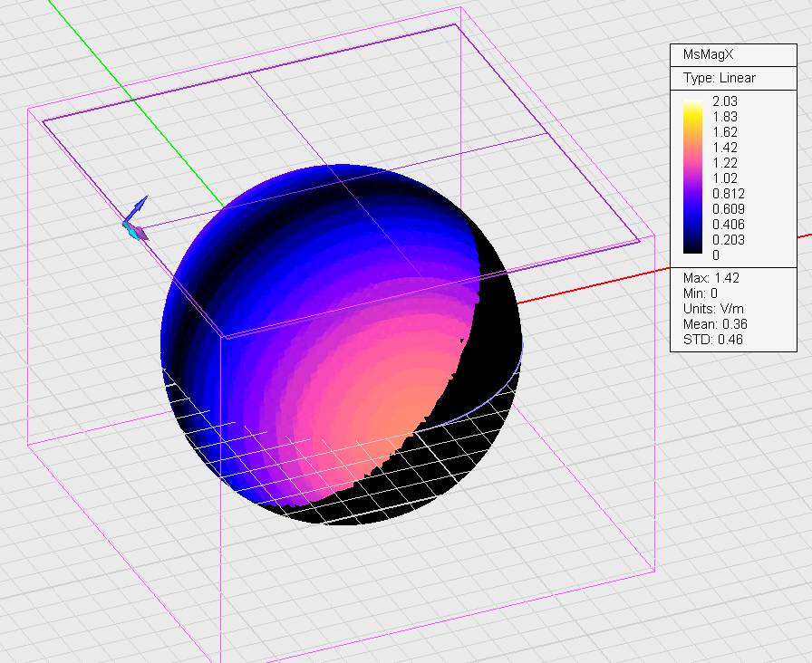
Task: Click the magenta bounding box bottom-right corner
Action: tap(653, 572)
